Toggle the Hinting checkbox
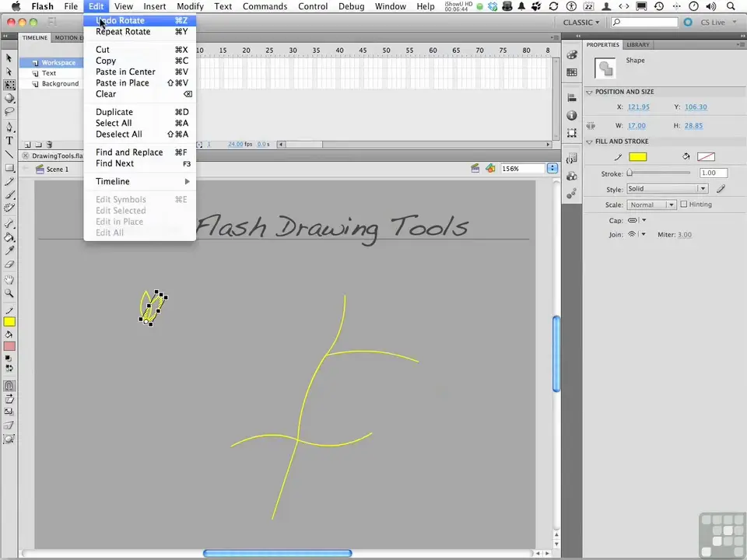Viewport: 747px width, 560px height. click(x=684, y=205)
